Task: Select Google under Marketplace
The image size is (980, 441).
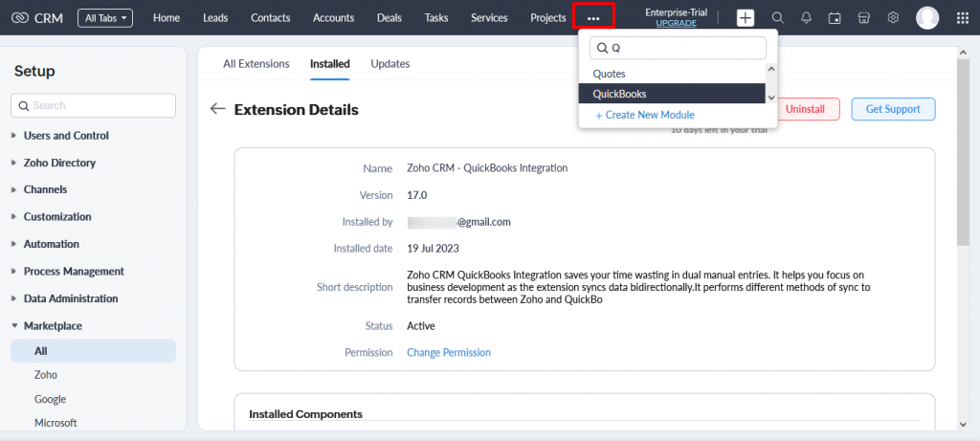Action: (x=50, y=399)
